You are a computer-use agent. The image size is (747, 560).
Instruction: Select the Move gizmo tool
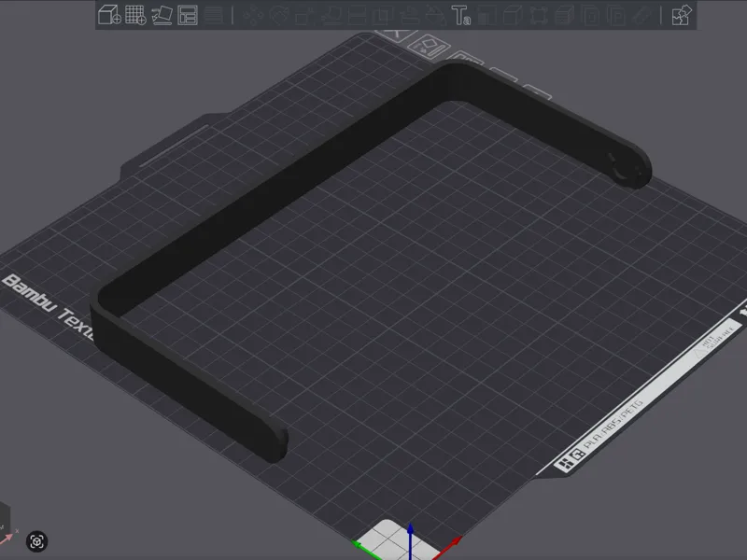pyautogui.click(x=253, y=15)
